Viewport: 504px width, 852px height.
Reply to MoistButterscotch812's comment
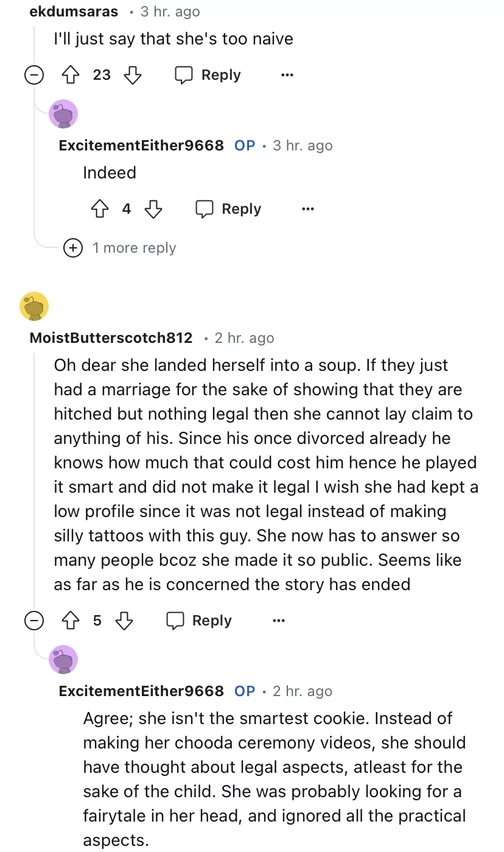coord(199,621)
